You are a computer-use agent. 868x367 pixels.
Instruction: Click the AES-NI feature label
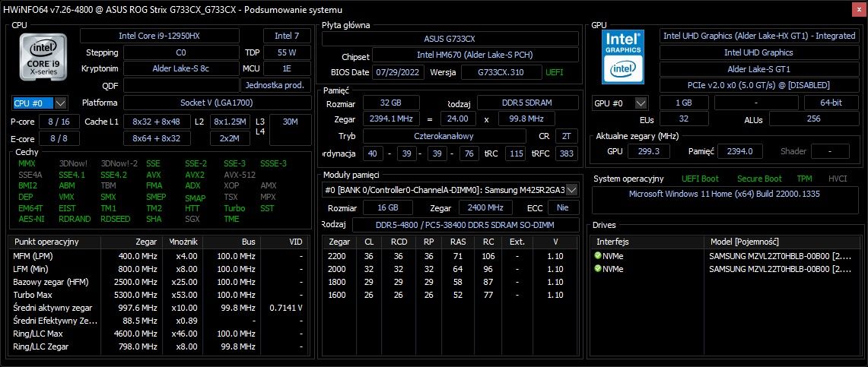click(x=31, y=219)
